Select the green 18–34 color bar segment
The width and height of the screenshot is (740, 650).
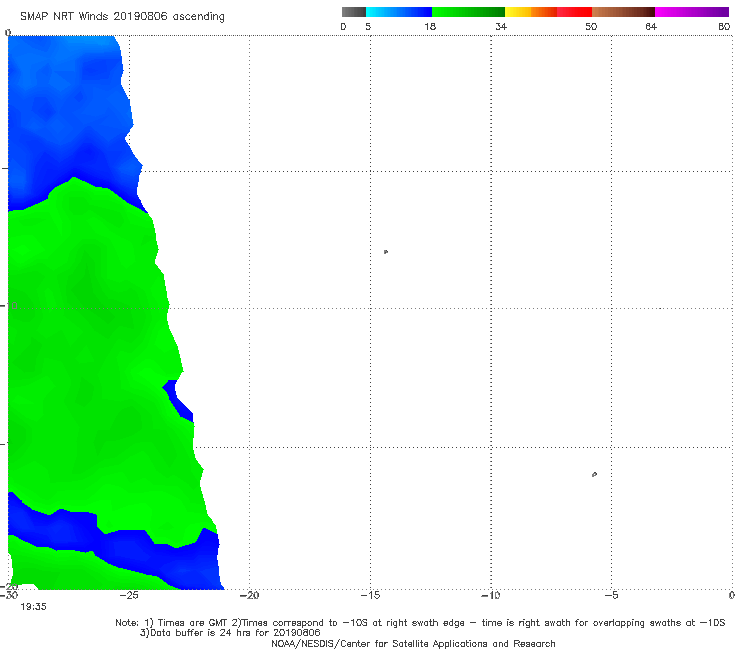click(468, 12)
